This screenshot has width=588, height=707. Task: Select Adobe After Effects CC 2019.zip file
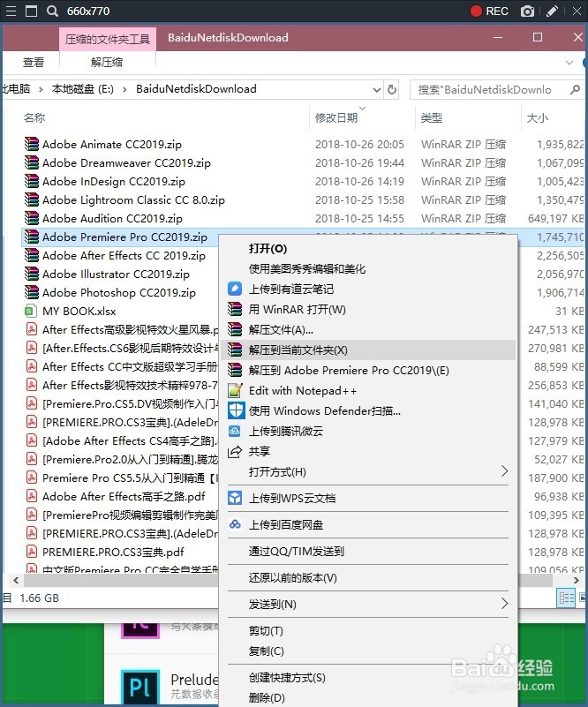point(124,256)
